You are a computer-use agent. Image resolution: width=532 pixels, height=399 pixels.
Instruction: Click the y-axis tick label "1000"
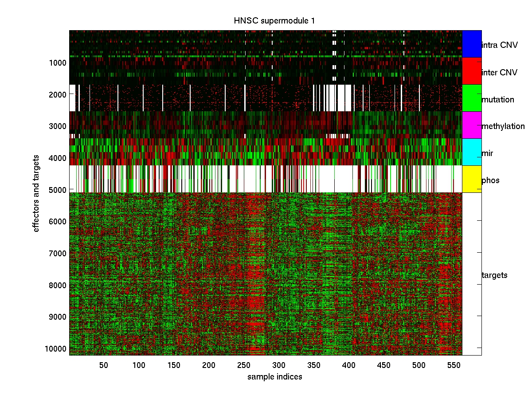[x=58, y=63]
